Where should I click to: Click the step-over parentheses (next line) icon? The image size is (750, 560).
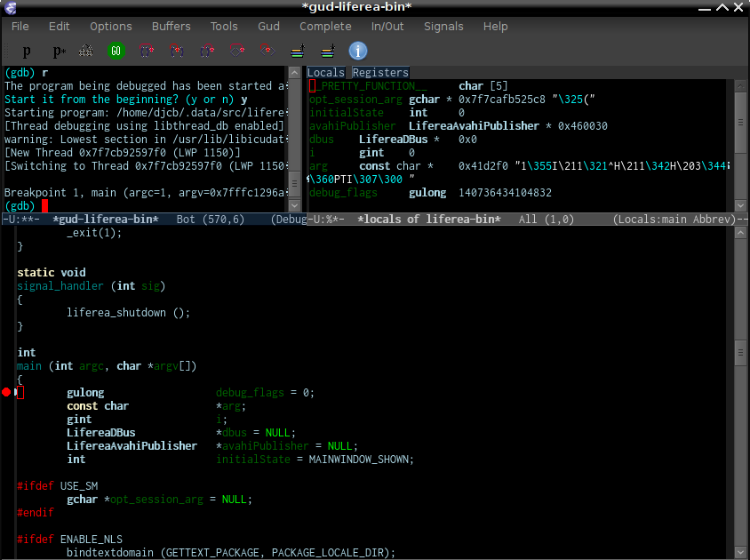[147, 51]
